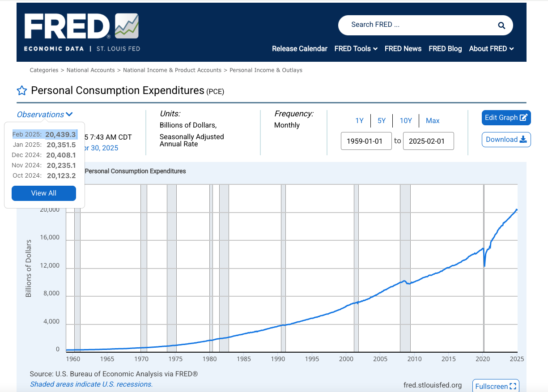Click the fred.stlouisfed.org text
The width and height of the screenshot is (548, 392).
[x=433, y=385]
